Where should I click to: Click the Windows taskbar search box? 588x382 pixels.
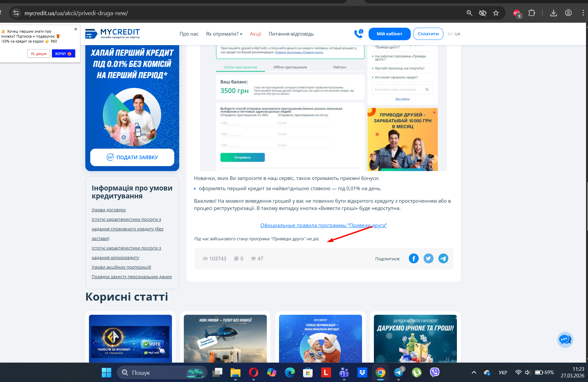click(x=162, y=372)
